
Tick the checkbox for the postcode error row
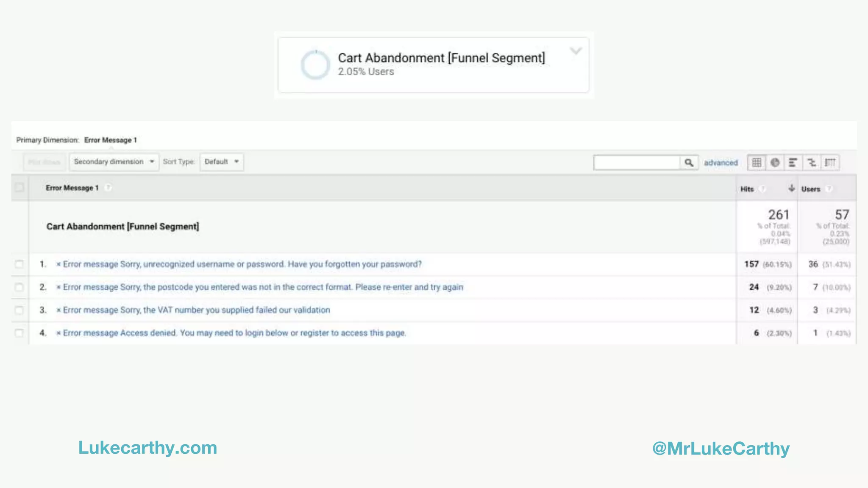click(19, 287)
